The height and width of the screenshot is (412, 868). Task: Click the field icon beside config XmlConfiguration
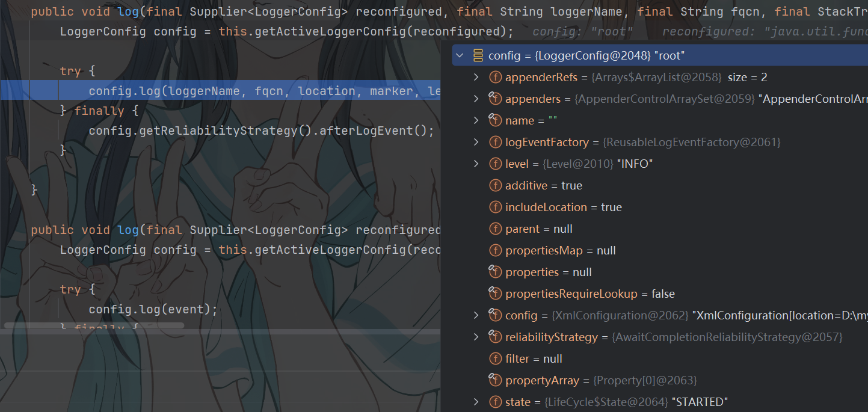(495, 316)
